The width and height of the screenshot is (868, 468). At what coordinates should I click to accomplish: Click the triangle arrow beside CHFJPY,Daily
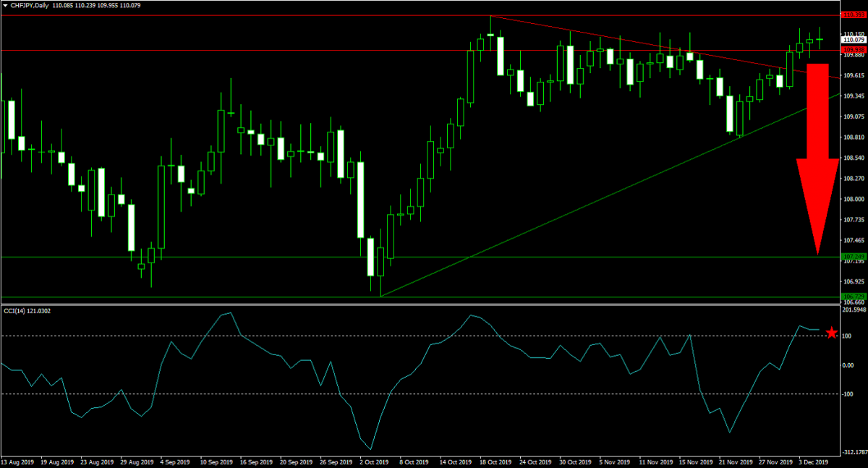(4, 5)
